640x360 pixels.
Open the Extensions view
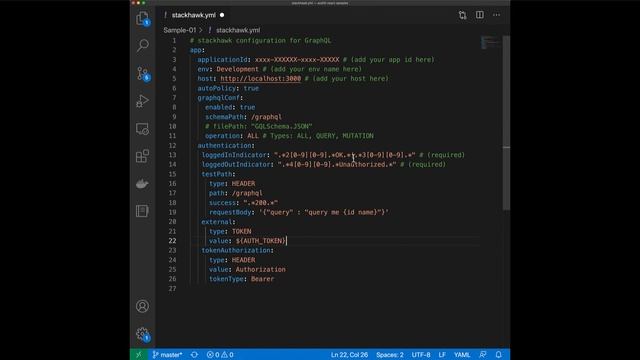(x=142, y=156)
